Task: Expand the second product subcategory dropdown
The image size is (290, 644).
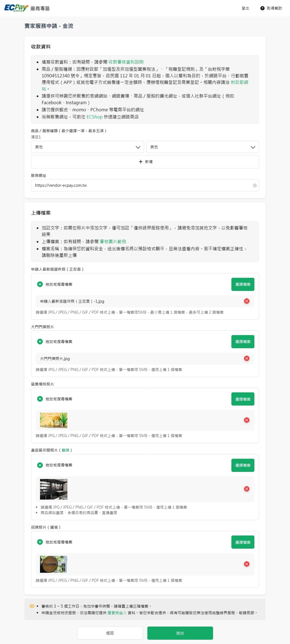Action: tap(202, 147)
